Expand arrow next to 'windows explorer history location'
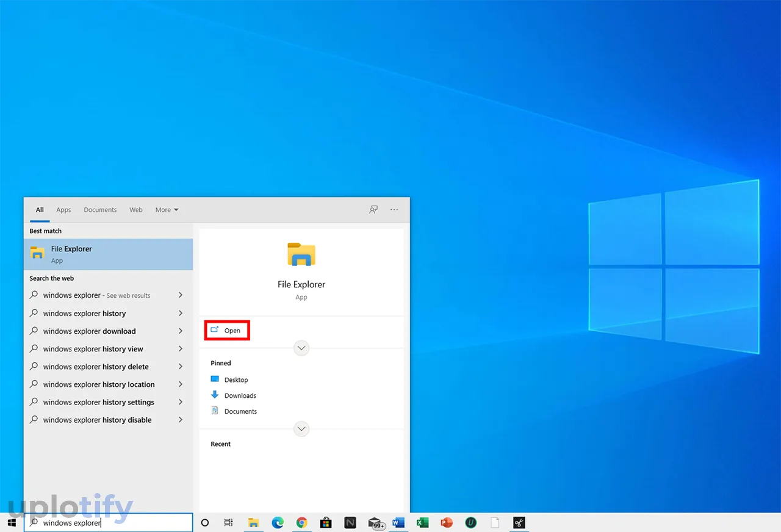The height and width of the screenshot is (532, 781). coord(181,384)
